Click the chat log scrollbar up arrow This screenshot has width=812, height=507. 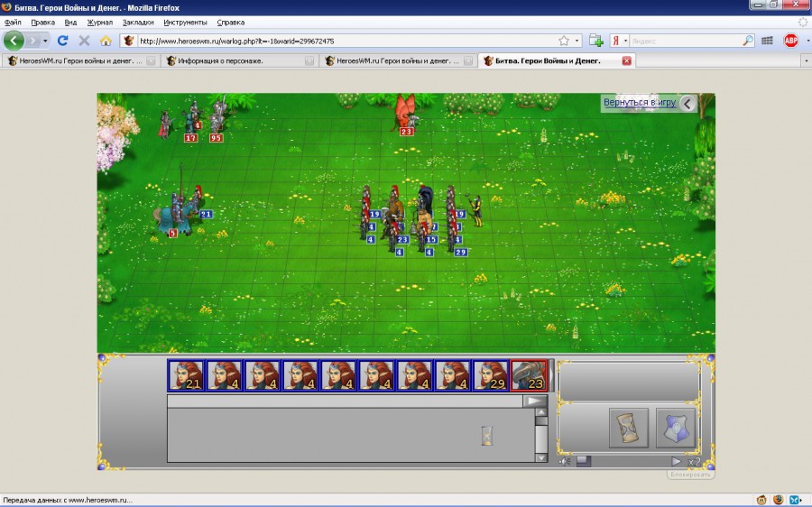coord(541,419)
